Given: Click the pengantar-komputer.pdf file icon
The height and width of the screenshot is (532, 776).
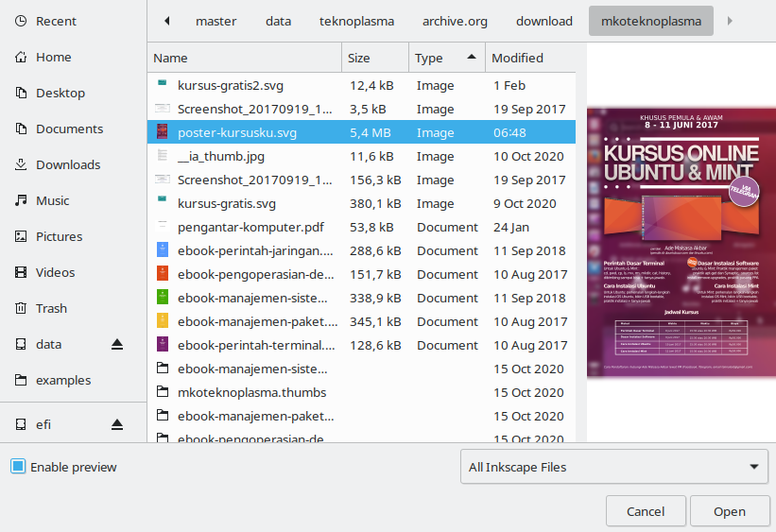Looking at the screenshot, I should pyautogui.click(x=163, y=226).
